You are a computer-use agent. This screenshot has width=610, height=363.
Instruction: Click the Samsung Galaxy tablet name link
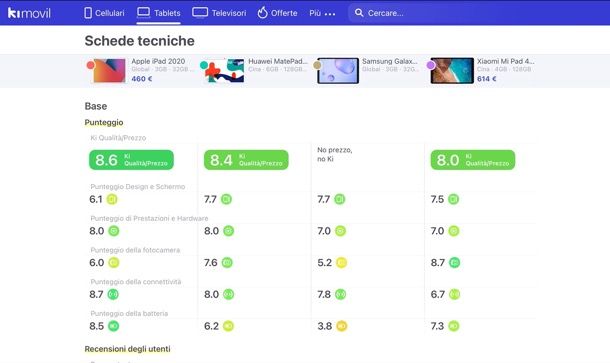pyautogui.click(x=389, y=61)
